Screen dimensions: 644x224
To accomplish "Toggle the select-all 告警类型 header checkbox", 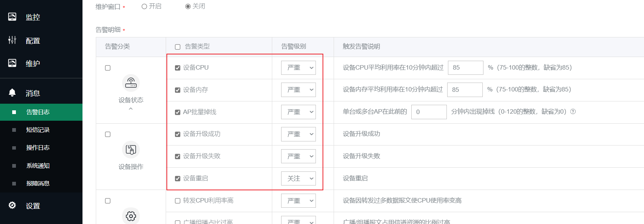I will pos(178,47).
